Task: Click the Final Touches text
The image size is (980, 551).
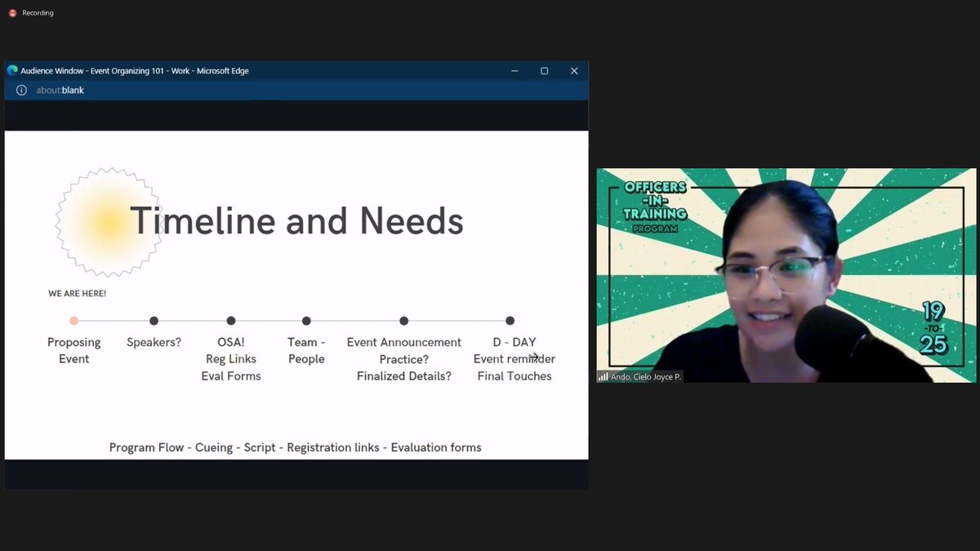Action: (x=514, y=376)
